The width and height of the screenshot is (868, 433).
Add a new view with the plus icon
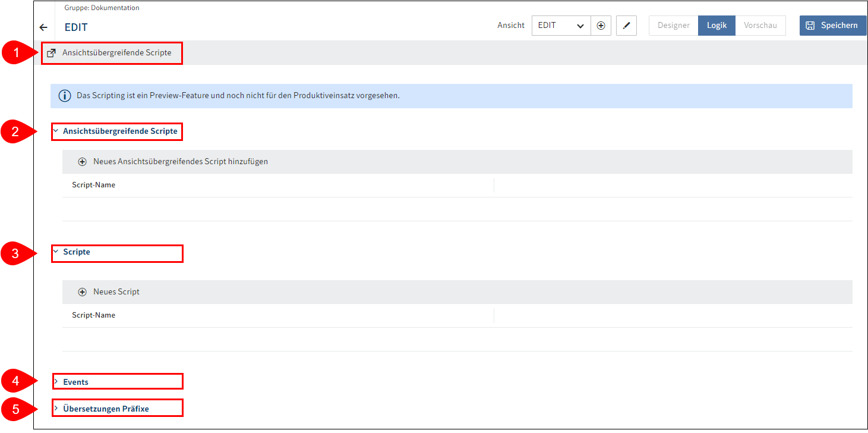point(601,26)
